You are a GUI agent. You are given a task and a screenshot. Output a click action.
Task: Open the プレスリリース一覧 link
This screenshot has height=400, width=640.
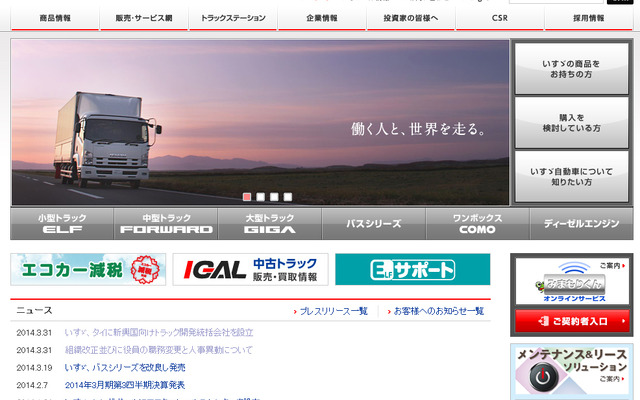[334, 311]
